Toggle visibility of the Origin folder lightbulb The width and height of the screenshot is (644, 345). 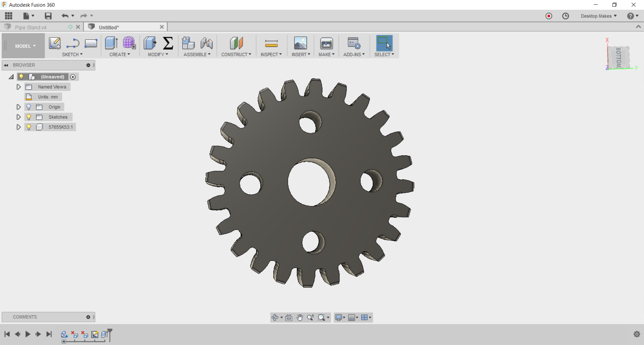coord(29,107)
